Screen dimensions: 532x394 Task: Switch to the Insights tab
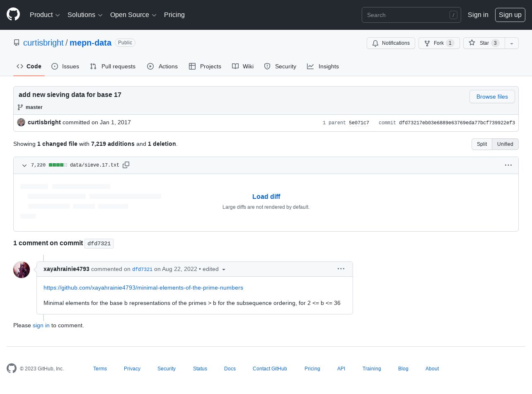323,66
